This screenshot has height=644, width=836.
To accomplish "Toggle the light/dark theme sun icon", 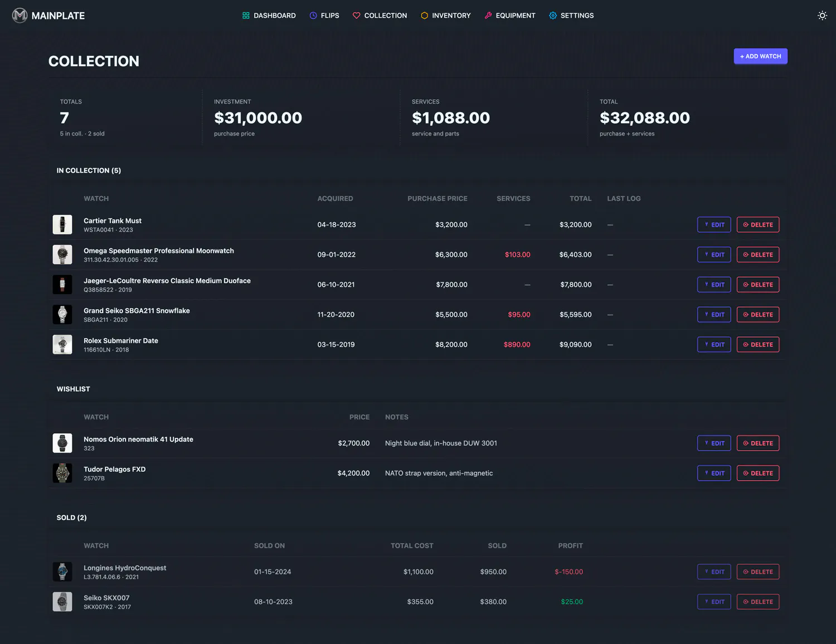I will (x=822, y=16).
